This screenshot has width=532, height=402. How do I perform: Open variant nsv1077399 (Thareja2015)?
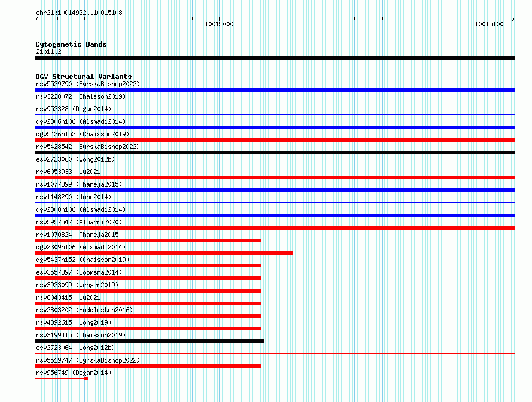pos(79,184)
